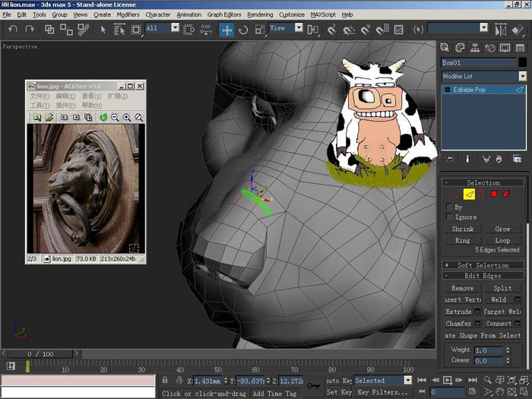Collapse the Selection rollout

(483, 182)
